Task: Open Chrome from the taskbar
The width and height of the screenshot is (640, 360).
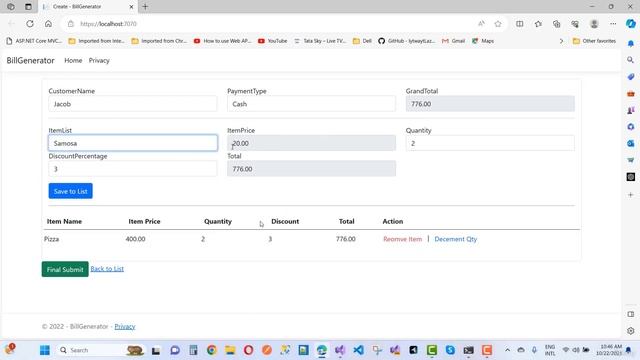Action: coord(211,350)
